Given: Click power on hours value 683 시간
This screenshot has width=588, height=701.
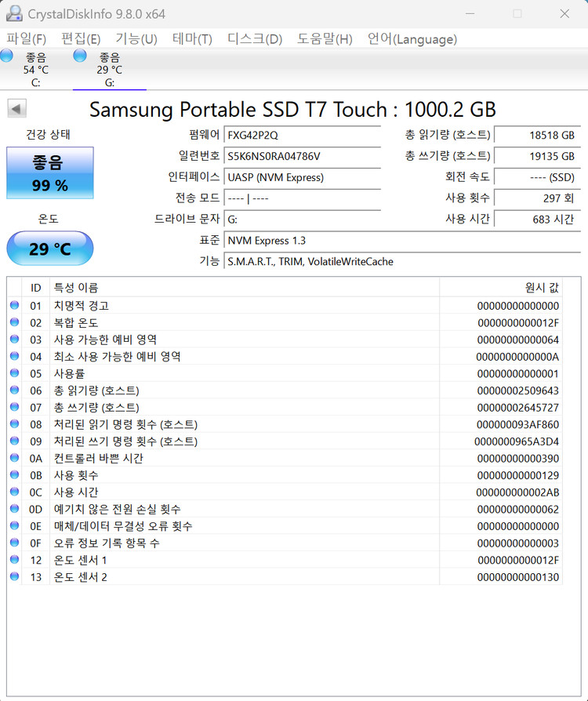Looking at the screenshot, I should [x=537, y=220].
